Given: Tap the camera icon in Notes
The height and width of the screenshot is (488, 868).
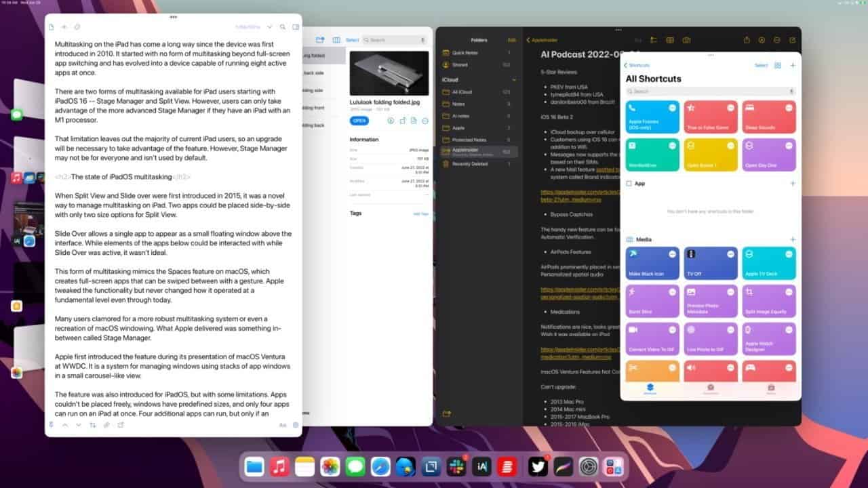Looking at the screenshot, I should click(686, 40).
